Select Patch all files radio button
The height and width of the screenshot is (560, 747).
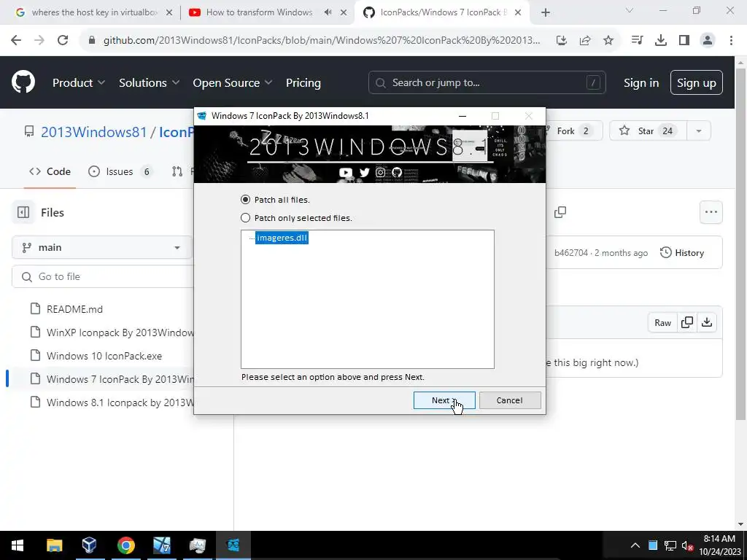[x=245, y=200]
